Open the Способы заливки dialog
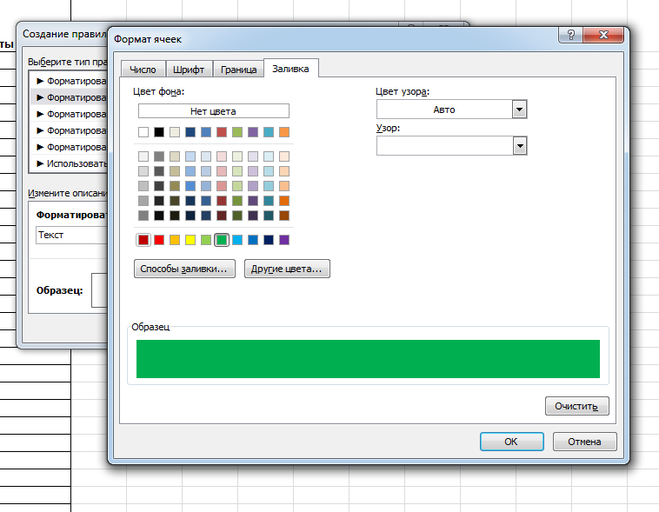Viewport: 659px width, 512px height. (185, 269)
